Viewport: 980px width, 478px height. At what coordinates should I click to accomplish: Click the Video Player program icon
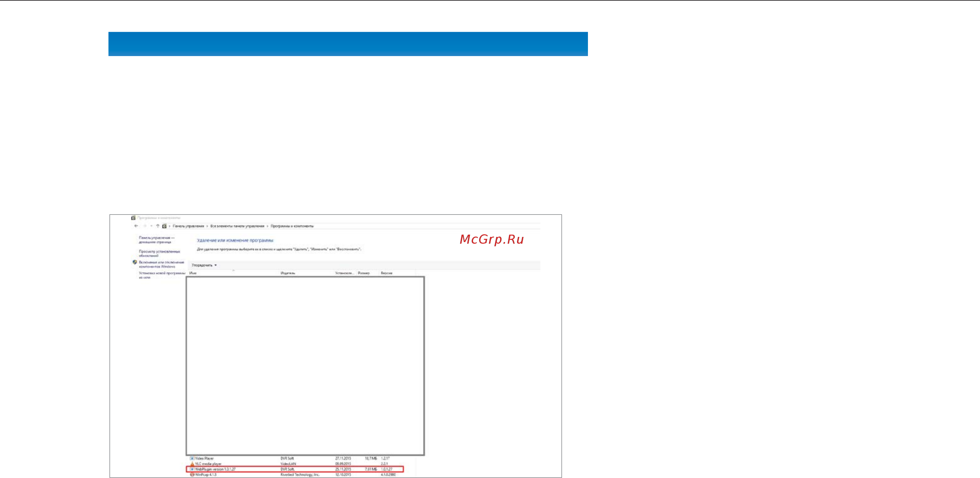pyautogui.click(x=192, y=459)
